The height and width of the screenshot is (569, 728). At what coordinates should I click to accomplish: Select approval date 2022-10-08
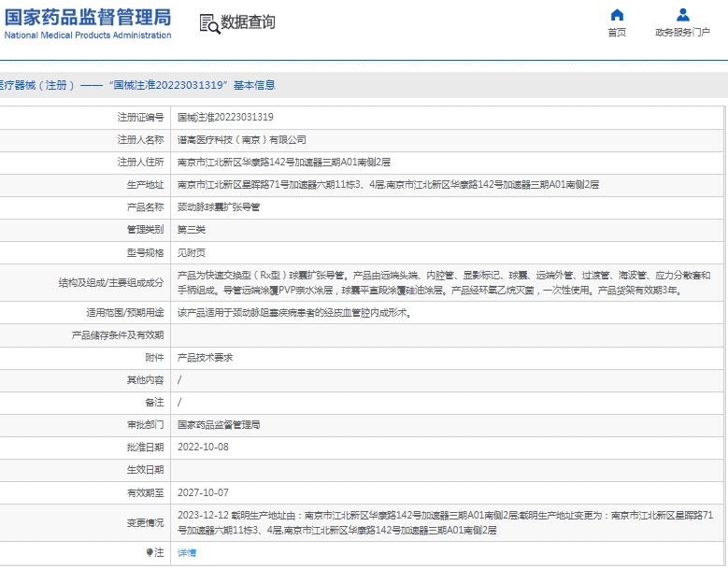tap(203, 447)
